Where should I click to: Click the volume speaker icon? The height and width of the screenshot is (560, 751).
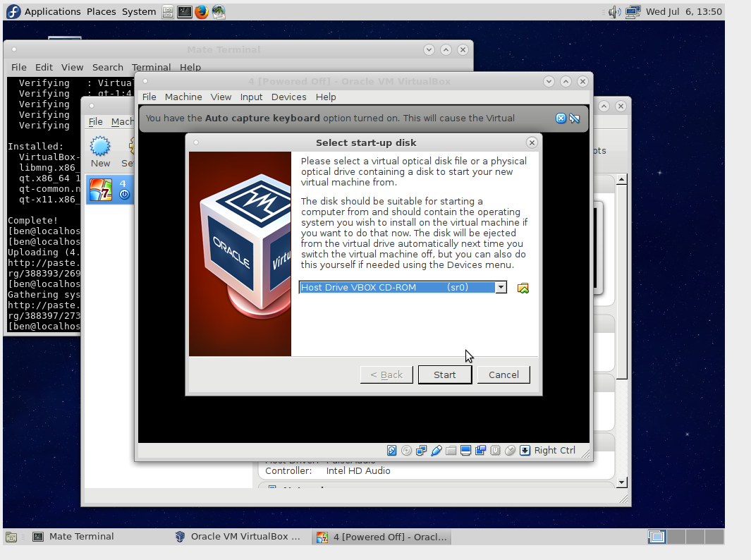614,11
